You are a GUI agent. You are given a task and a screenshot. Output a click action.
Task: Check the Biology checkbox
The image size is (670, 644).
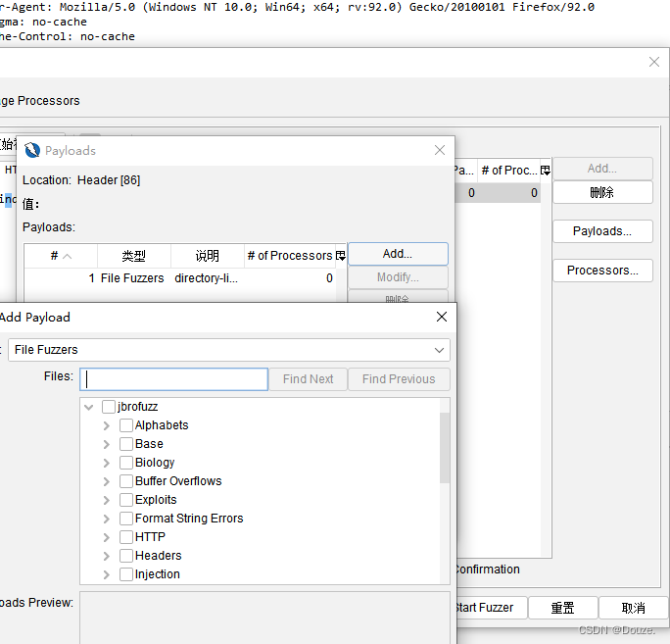click(x=126, y=463)
